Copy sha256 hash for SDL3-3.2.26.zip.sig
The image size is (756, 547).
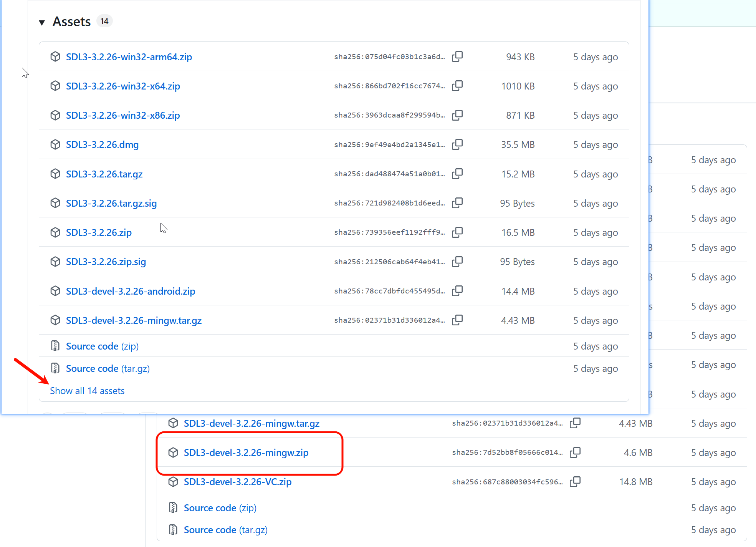[457, 262]
